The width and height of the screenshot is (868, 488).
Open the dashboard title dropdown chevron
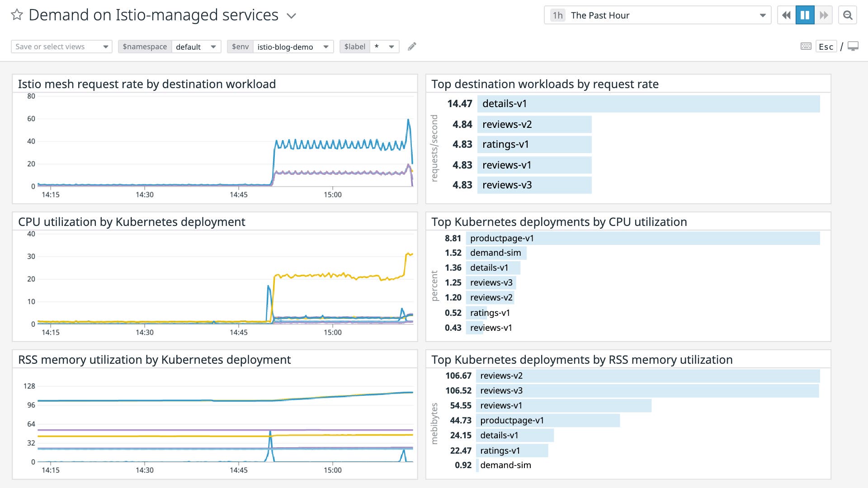point(291,16)
